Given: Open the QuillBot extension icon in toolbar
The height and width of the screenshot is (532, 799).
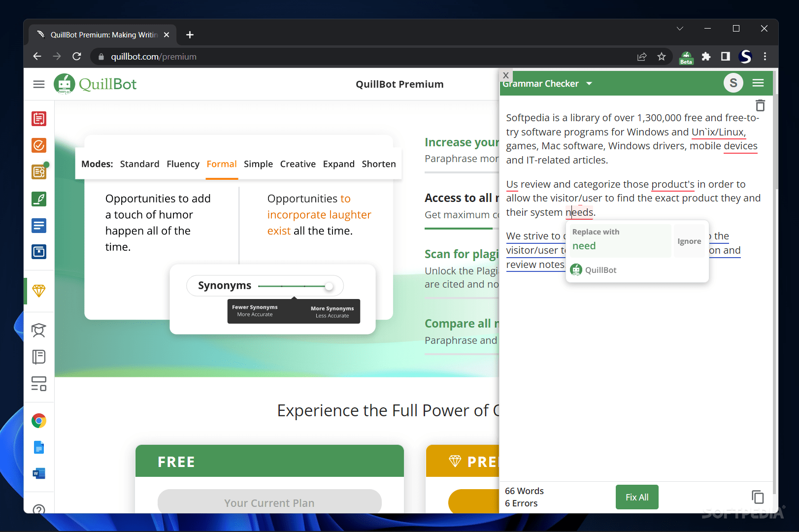Looking at the screenshot, I should pos(686,57).
